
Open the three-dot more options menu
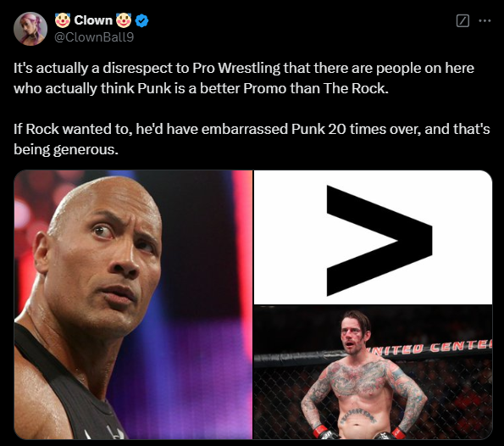click(x=485, y=21)
